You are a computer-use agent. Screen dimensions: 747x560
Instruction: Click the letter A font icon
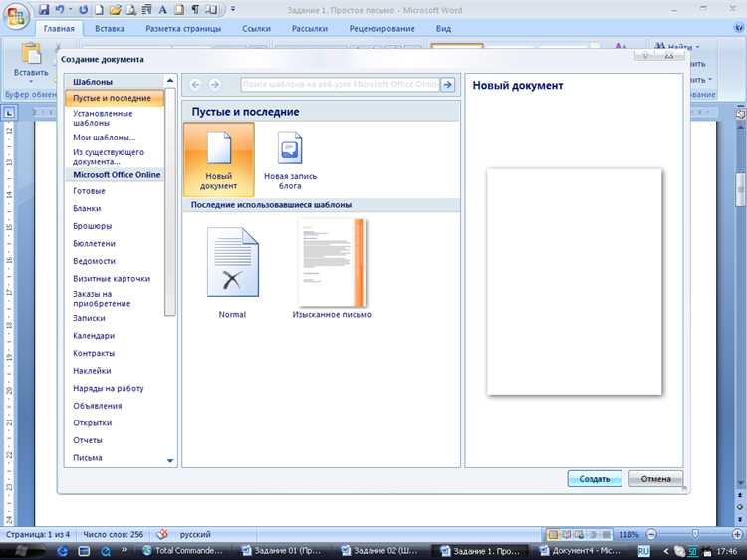point(163,9)
